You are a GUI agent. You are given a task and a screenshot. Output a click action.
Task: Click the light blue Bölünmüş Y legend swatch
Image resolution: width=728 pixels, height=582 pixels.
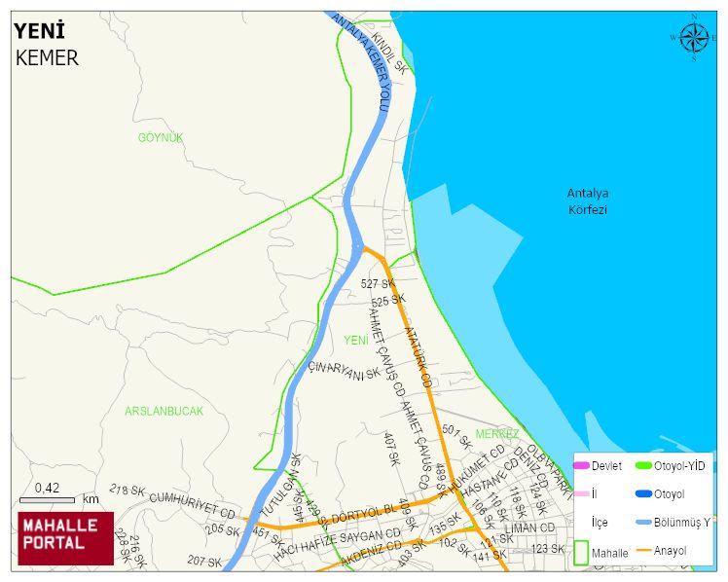pyautogui.click(x=643, y=522)
